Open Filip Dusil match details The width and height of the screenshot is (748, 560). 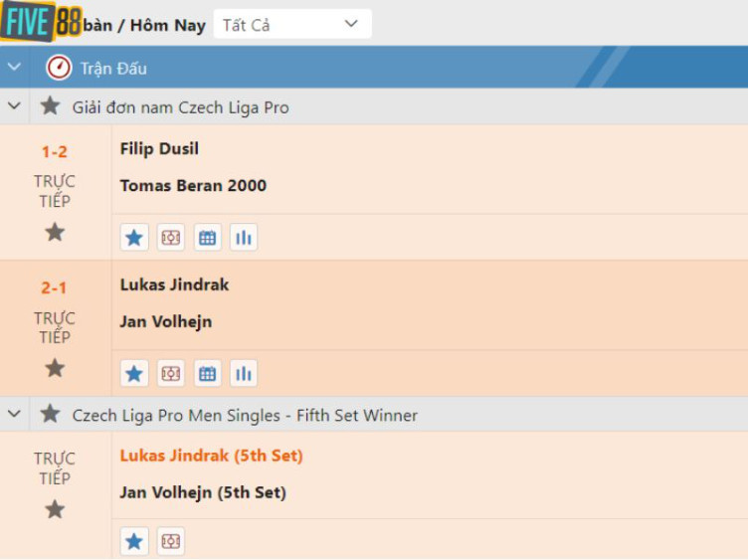[159, 149]
